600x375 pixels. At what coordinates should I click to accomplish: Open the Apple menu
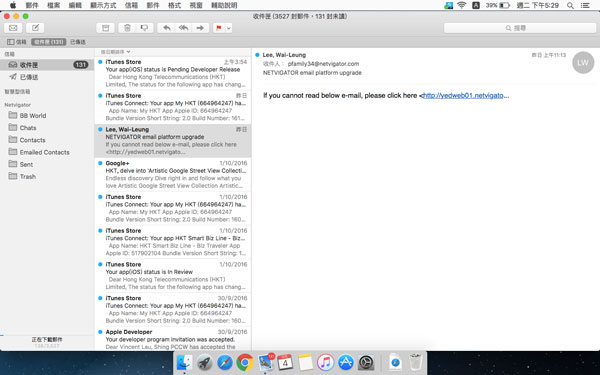(13, 5)
